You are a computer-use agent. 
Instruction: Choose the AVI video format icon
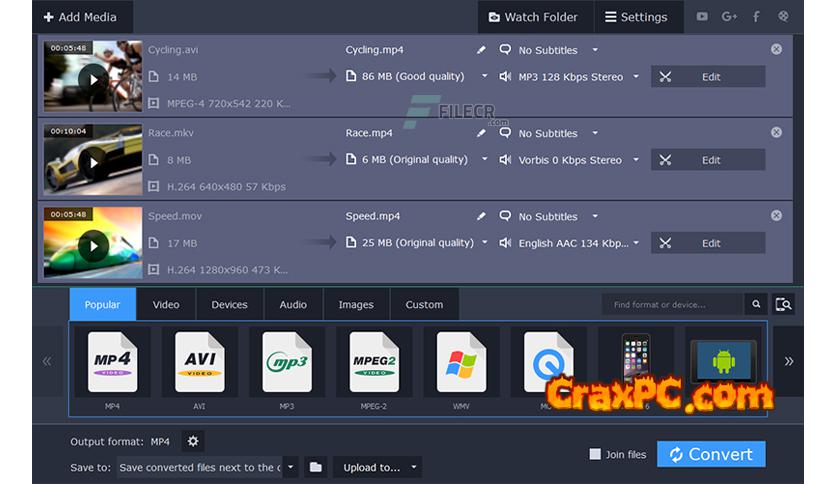(199, 362)
